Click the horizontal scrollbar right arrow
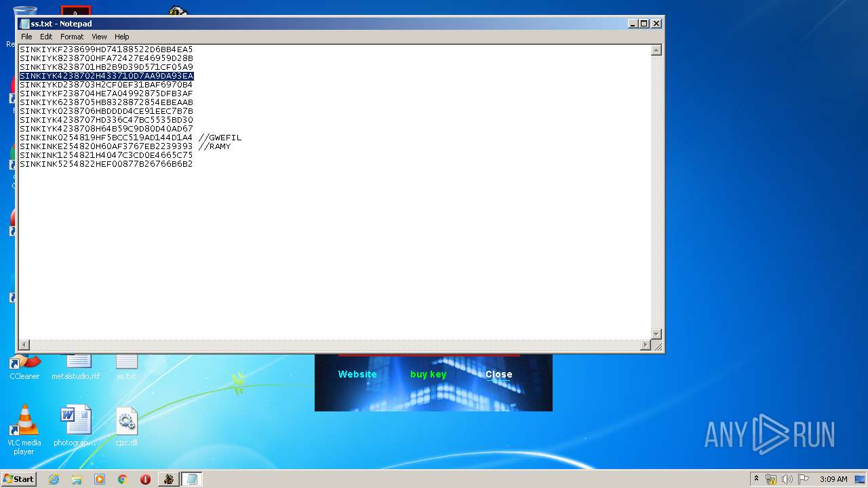 tap(646, 345)
